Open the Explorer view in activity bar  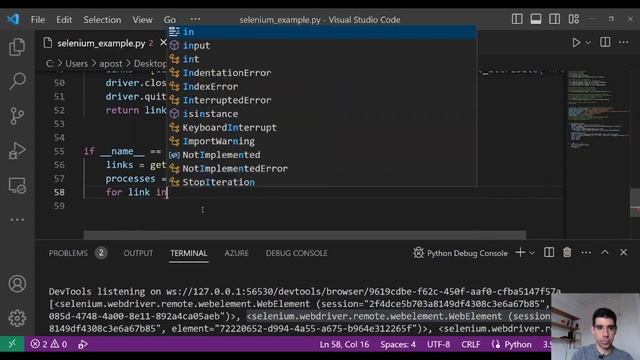click(x=17, y=47)
